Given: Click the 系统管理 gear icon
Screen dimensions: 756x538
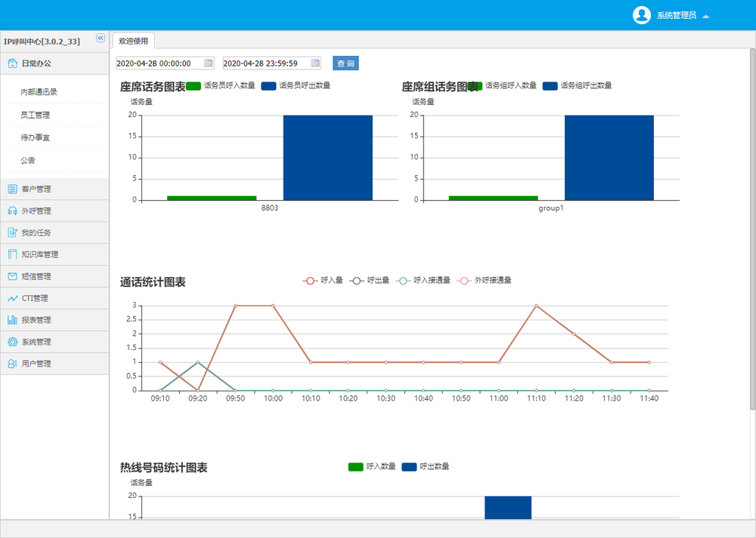Looking at the screenshot, I should (x=12, y=342).
